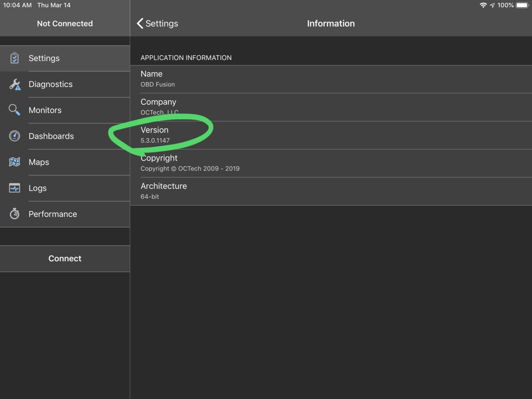Click the Settings clipboard icon

[15, 58]
